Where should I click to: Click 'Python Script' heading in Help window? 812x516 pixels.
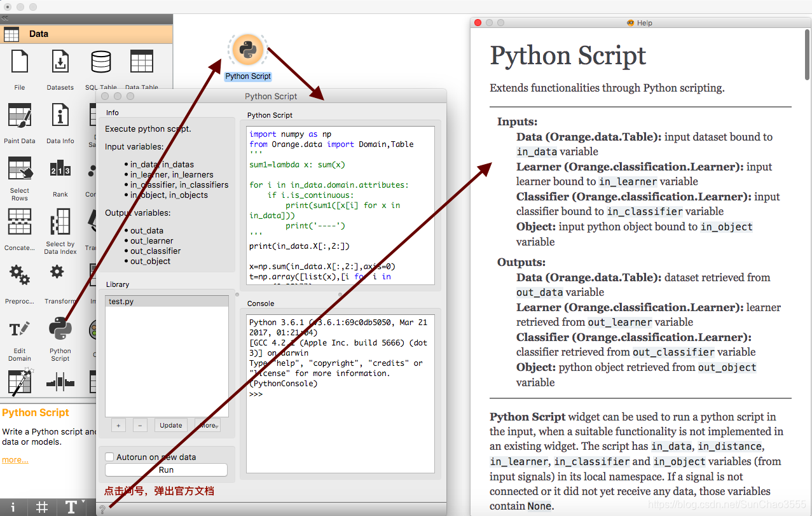click(568, 56)
